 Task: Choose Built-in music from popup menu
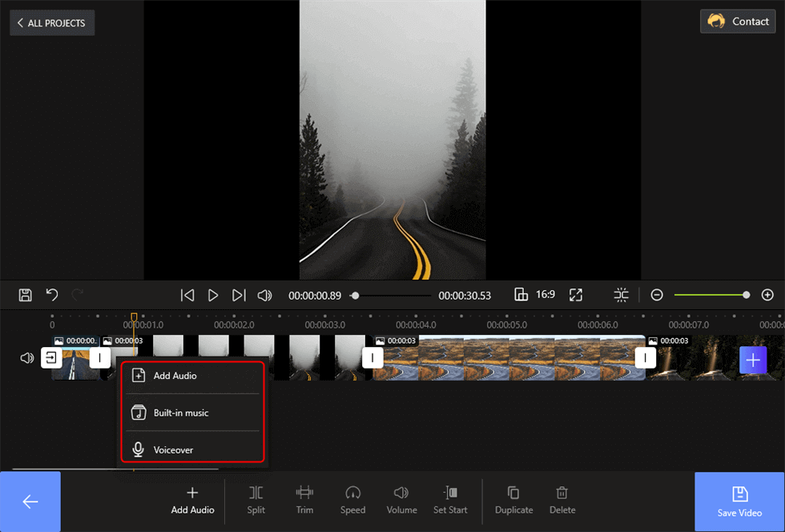tap(193, 413)
